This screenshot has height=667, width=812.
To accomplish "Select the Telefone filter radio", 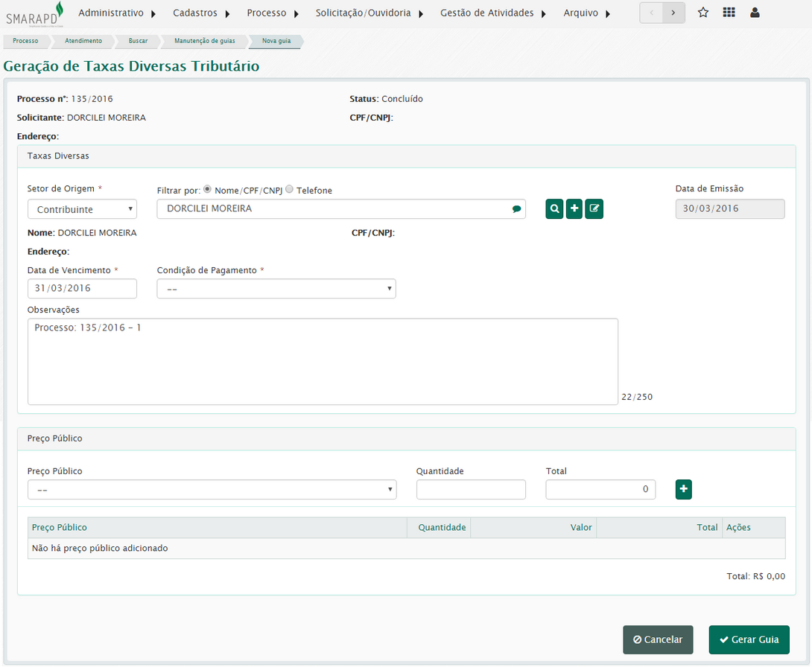I will [290, 189].
